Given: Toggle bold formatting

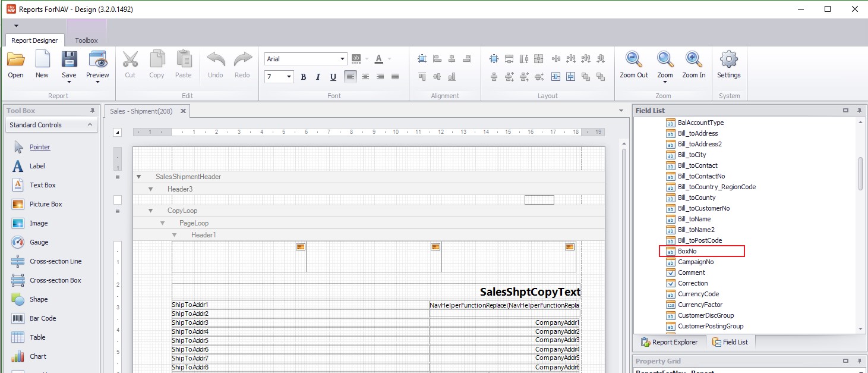Looking at the screenshot, I should pyautogui.click(x=304, y=77).
